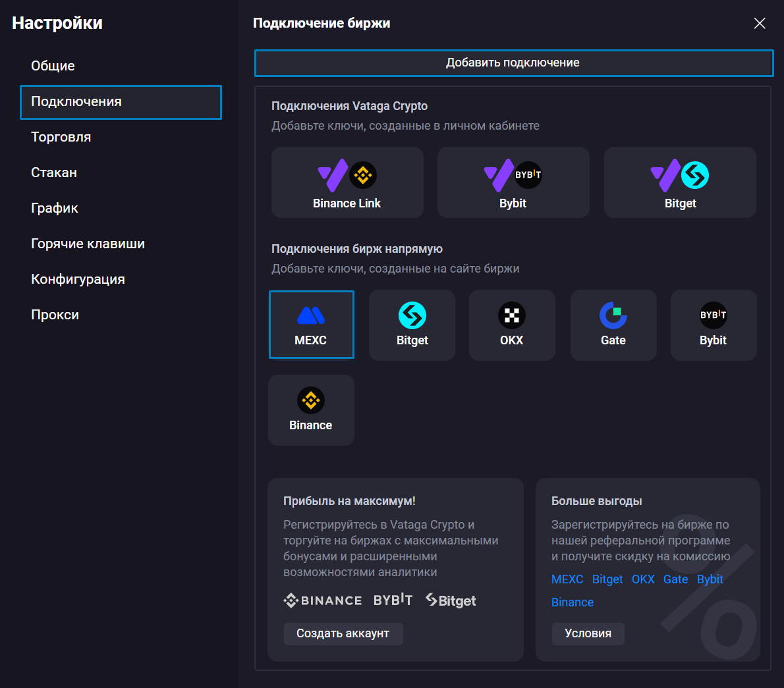Choose the OKX exchange icon
This screenshot has width=784, height=688.
pyautogui.click(x=512, y=325)
